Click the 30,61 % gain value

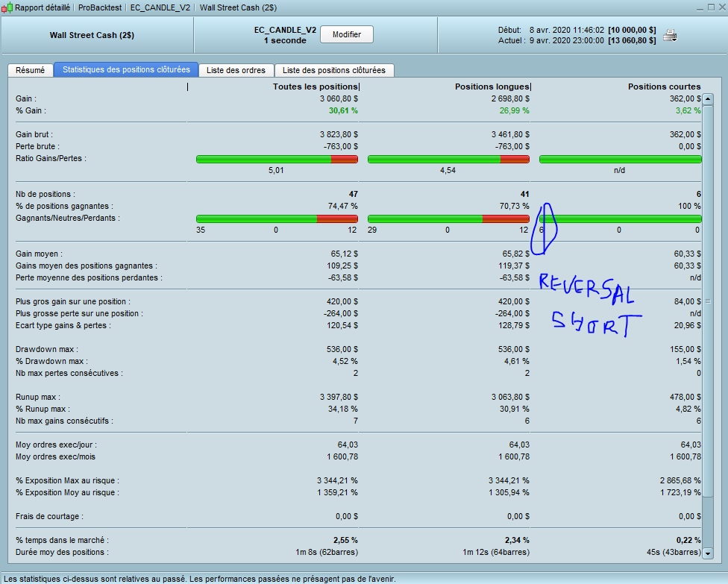343,111
